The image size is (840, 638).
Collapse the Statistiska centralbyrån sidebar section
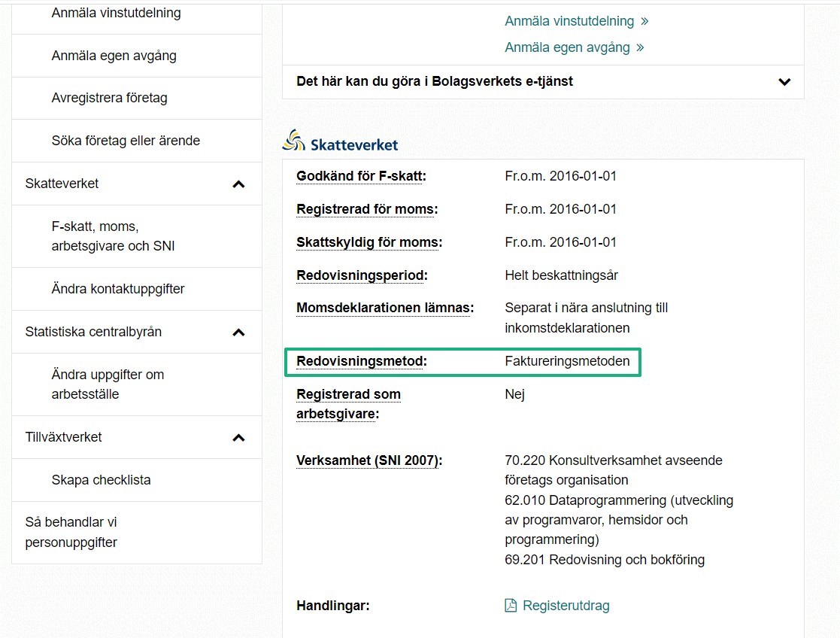239,331
